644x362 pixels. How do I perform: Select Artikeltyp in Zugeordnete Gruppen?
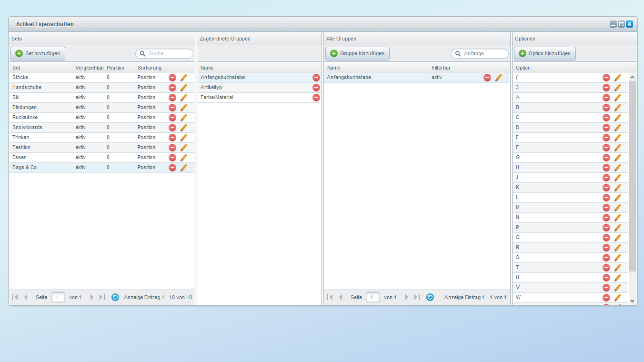click(x=260, y=87)
